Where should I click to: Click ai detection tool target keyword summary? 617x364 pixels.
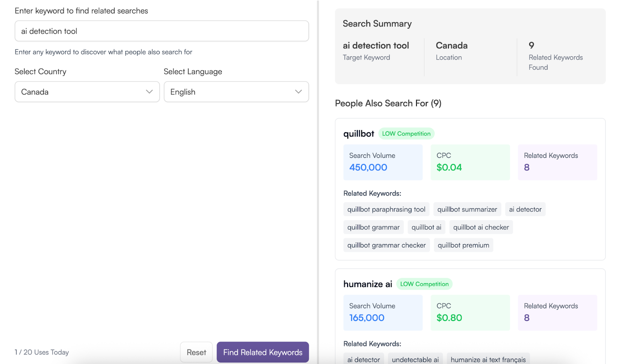376,45
